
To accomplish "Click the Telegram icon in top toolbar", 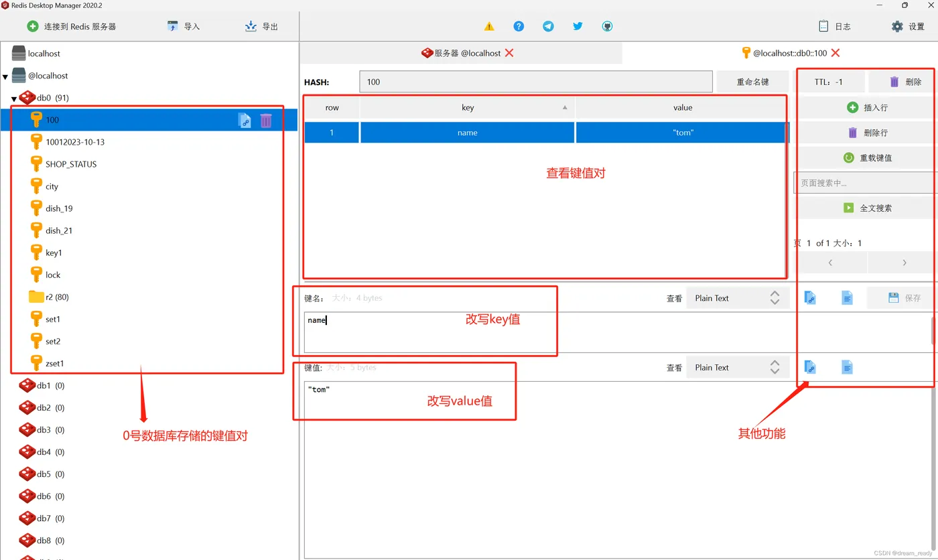I will point(548,26).
